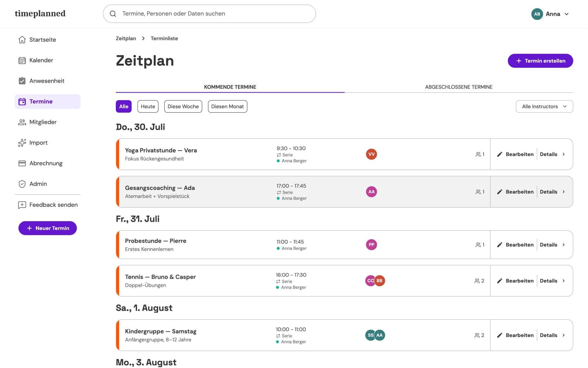Viewport: 588px width, 368px height.
Task: Toggle the Heute filter chip
Action: coord(148,106)
